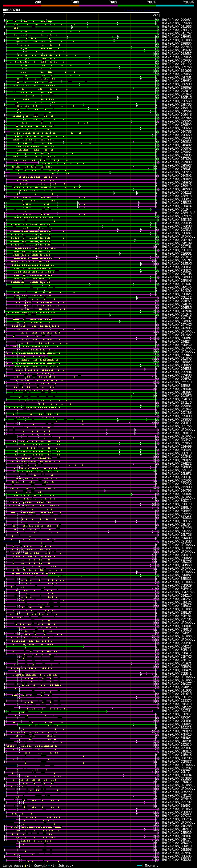Image resolution: width=197 pixels, height=868 pixels.
Task: Click the UniRef100_Q8H9E1 entry
Action: [177, 37]
